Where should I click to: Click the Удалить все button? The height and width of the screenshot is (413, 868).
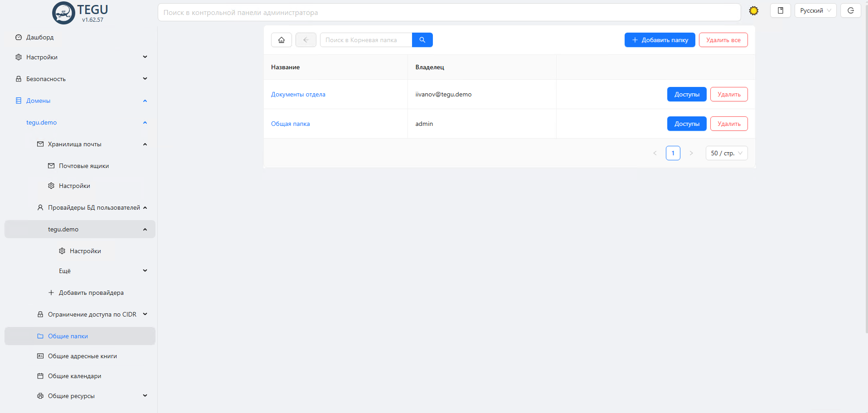point(723,40)
